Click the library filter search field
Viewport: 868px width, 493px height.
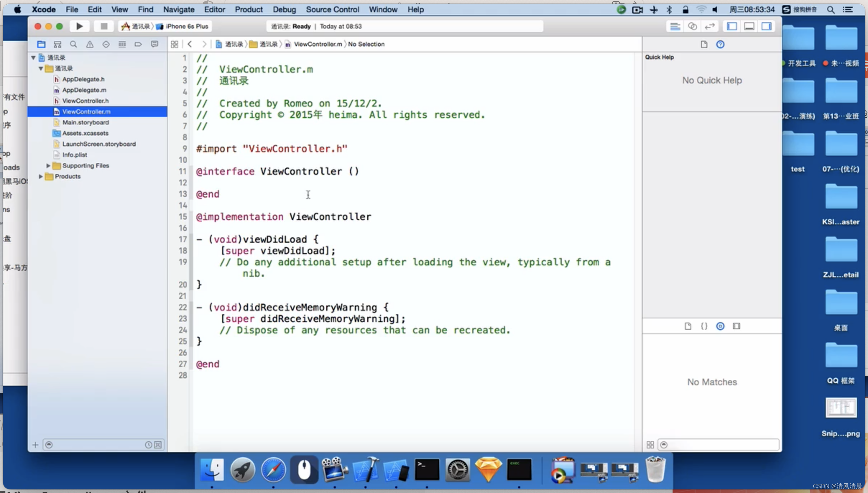click(x=719, y=445)
